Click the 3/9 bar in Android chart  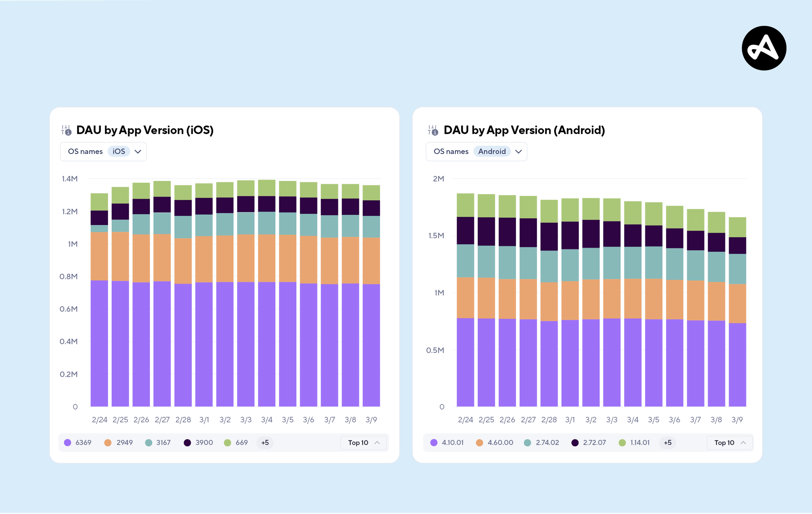point(737,312)
